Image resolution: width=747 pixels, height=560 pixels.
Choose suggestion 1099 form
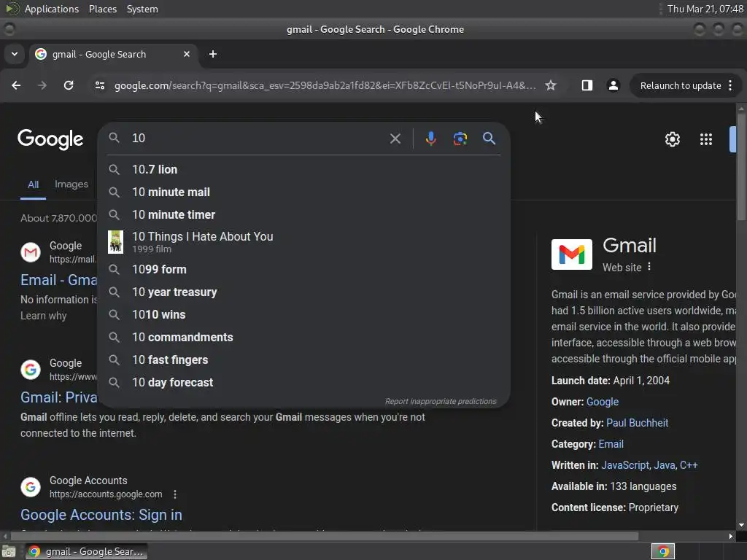[304, 270]
